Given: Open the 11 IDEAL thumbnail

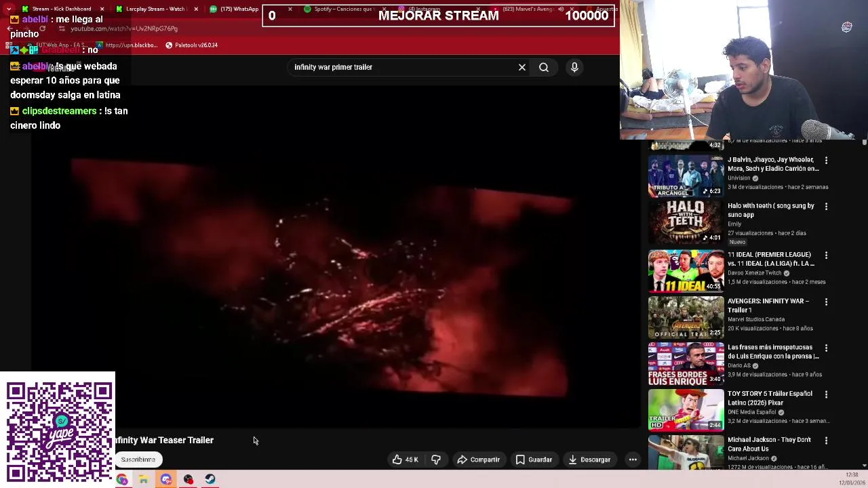Looking at the screenshot, I should coord(686,271).
